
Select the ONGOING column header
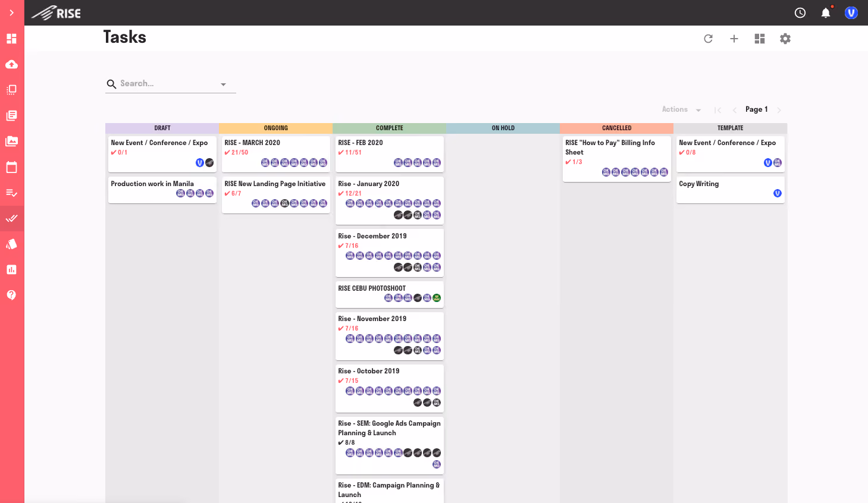coord(275,128)
